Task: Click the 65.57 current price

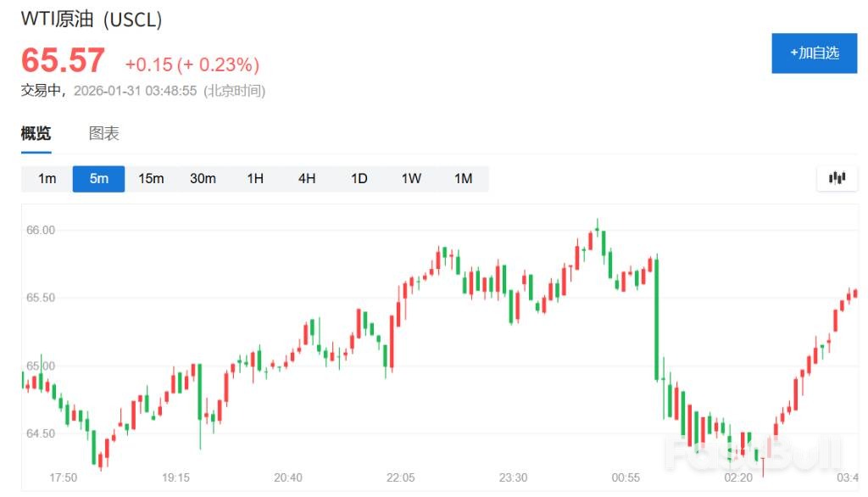Action: pyautogui.click(x=63, y=61)
